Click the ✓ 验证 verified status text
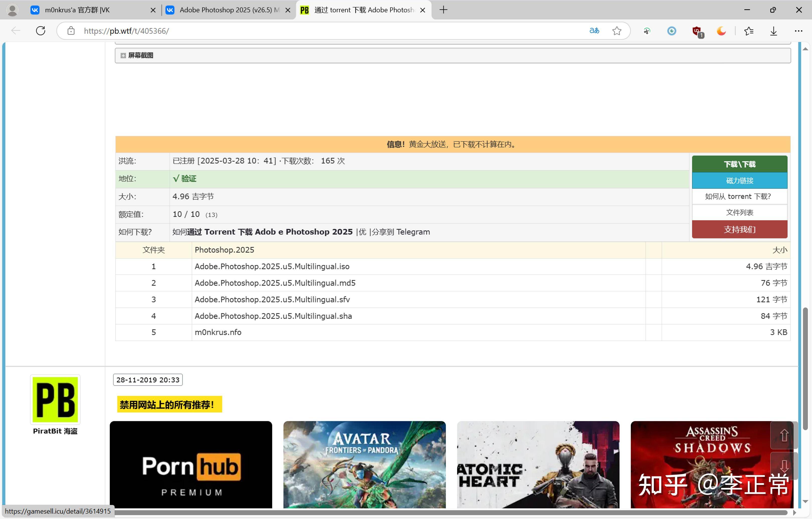 pyautogui.click(x=184, y=179)
